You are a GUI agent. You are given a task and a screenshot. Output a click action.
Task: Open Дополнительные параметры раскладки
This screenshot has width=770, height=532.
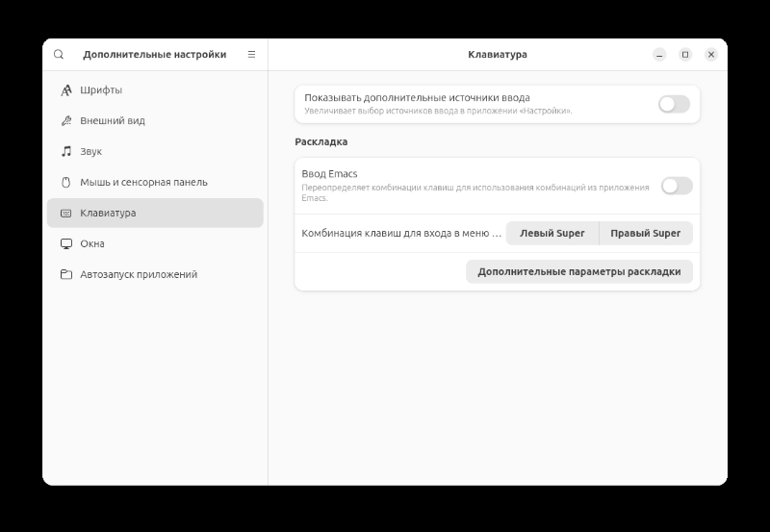click(579, 271)
